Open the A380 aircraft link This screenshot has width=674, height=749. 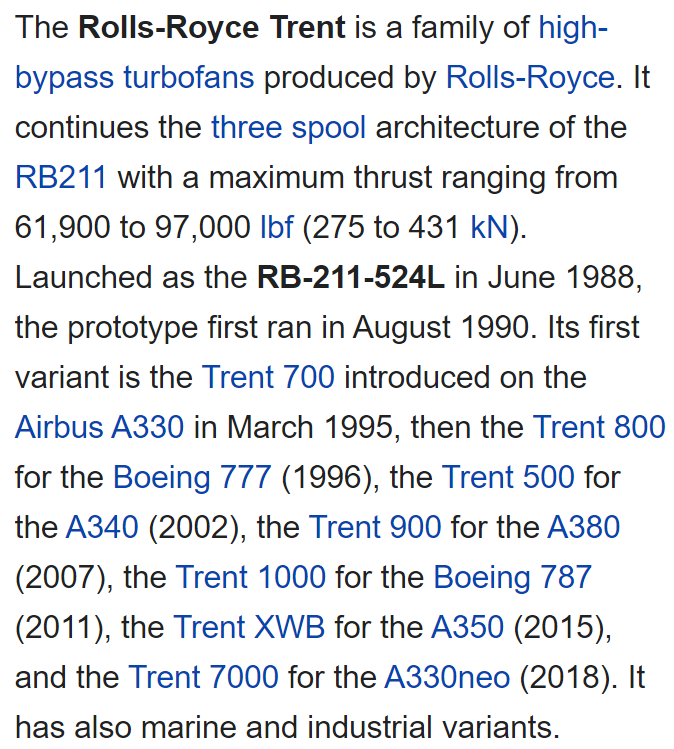point(583,527)
